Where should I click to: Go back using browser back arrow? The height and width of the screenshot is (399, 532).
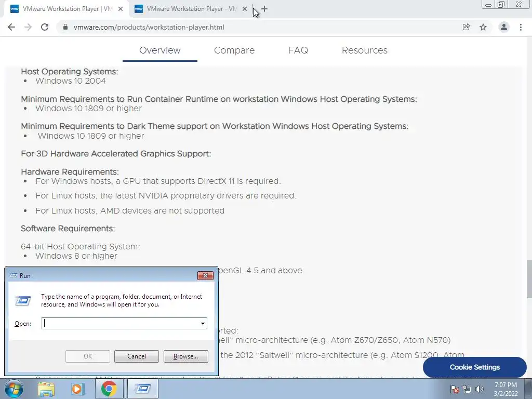click(11, 27)
